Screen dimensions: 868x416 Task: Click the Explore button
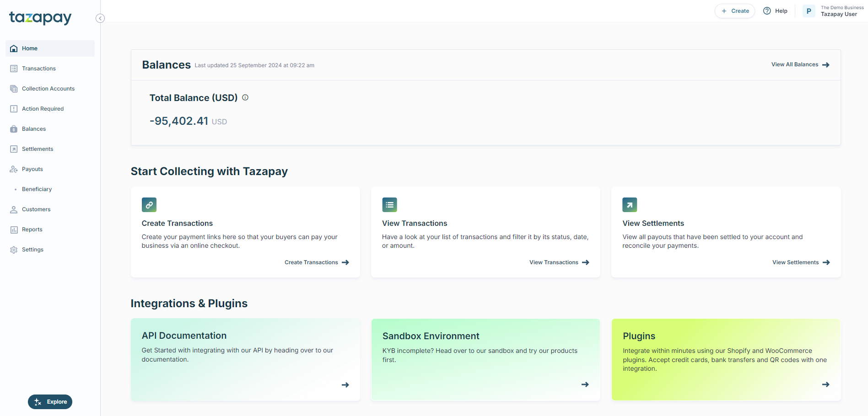(50, 402)
